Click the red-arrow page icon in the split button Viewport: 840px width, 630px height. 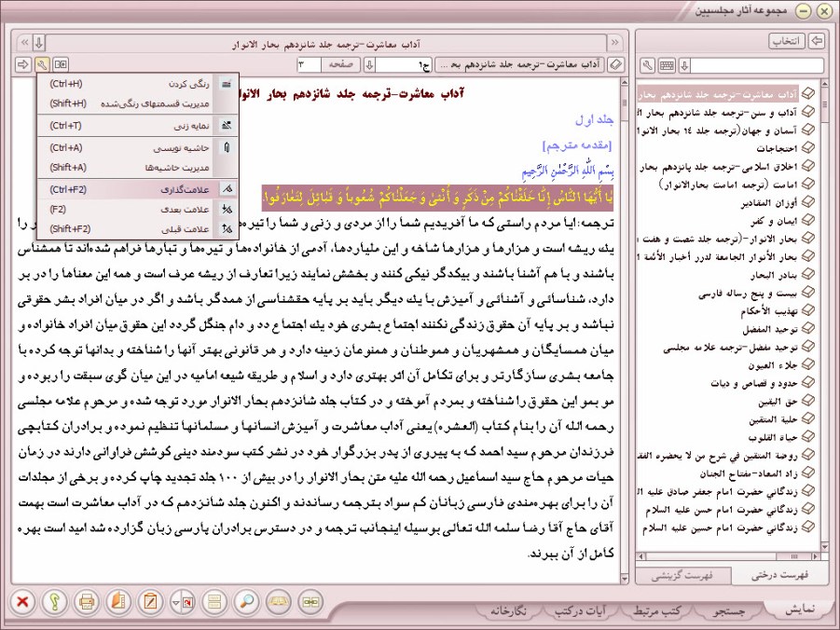(x=187, y=602)
